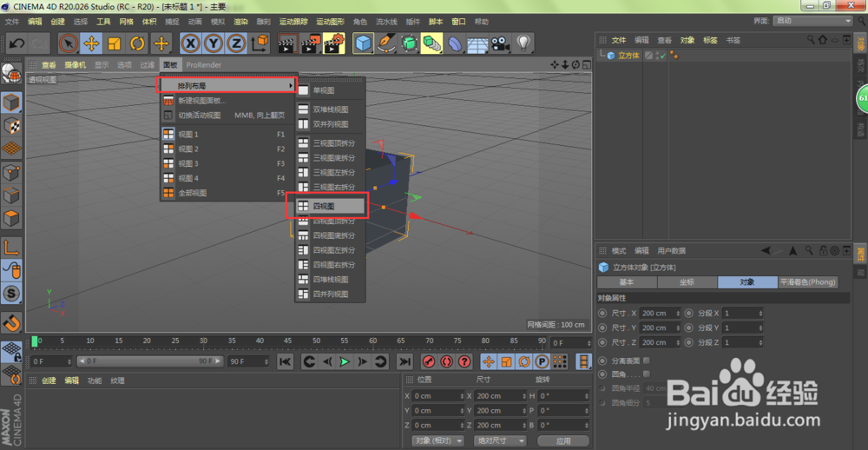This screenshot has height=450, width=868.
Task: Click the timeline frame 30 marker
Action: click(x=204, y=341)
